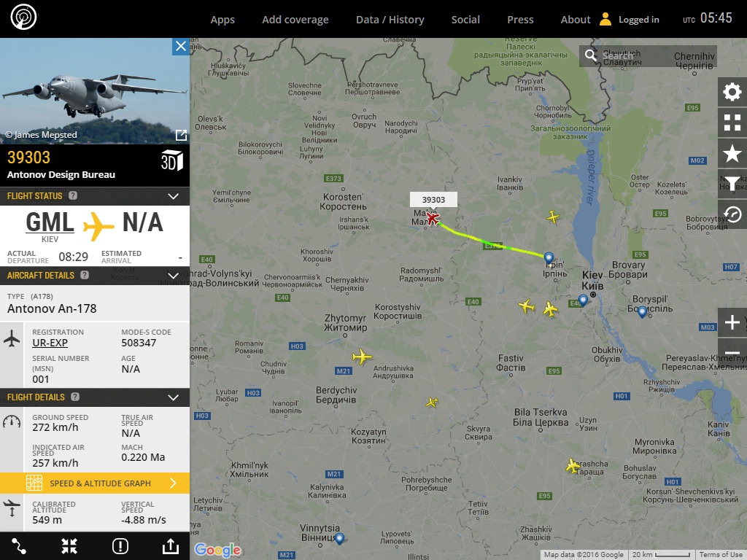Open the Add coverage menu item
747x560 pixels.
click(x=295, y=20)
